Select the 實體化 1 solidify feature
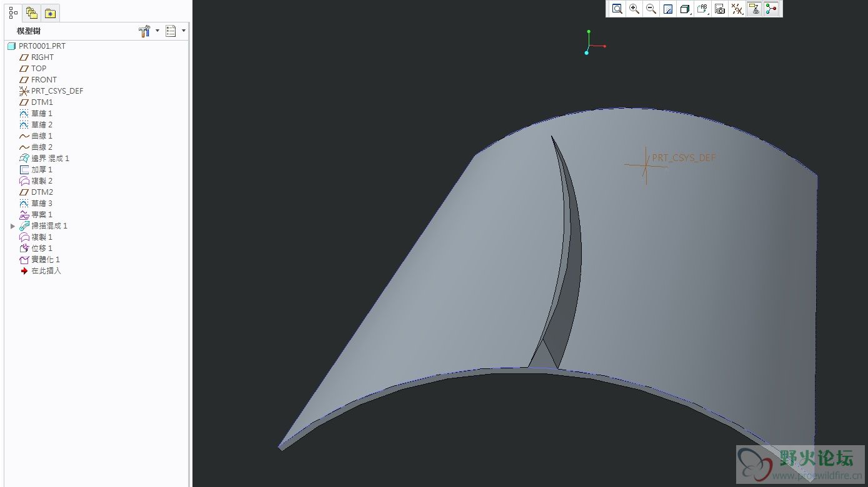 point(40,260)
